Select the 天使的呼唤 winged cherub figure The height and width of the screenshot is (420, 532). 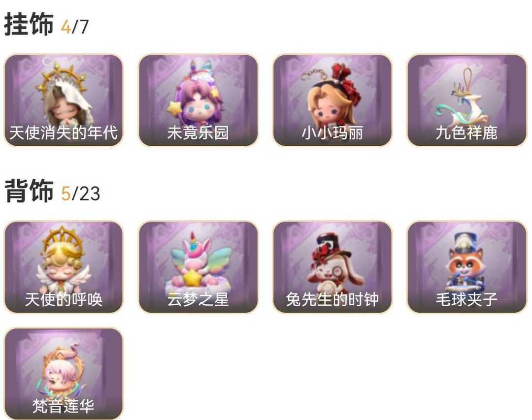64,267
